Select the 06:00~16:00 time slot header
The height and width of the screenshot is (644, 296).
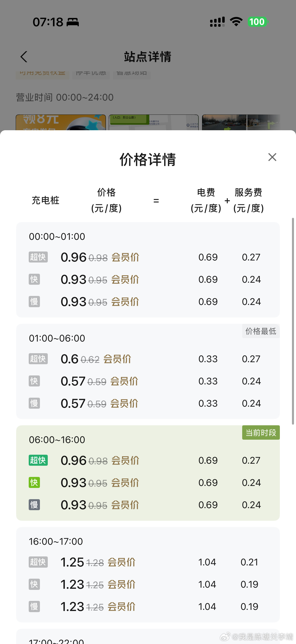tap(57, 440)
